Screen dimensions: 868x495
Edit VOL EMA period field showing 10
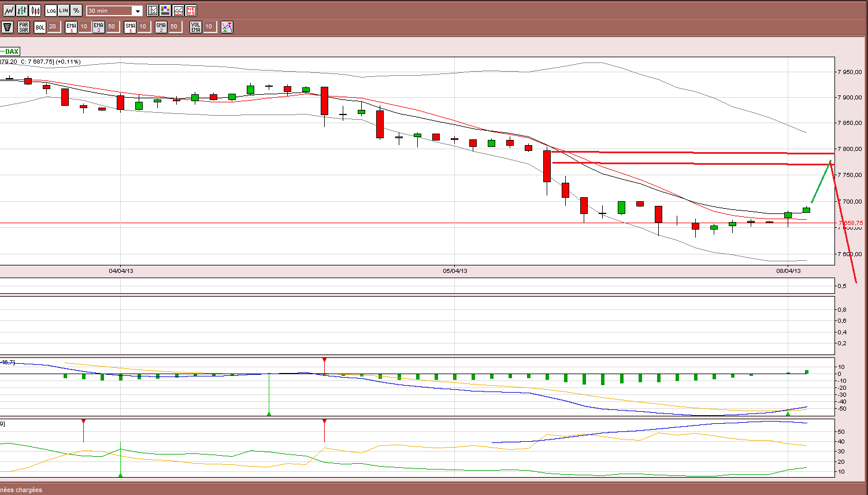click(x=209, y=27)
